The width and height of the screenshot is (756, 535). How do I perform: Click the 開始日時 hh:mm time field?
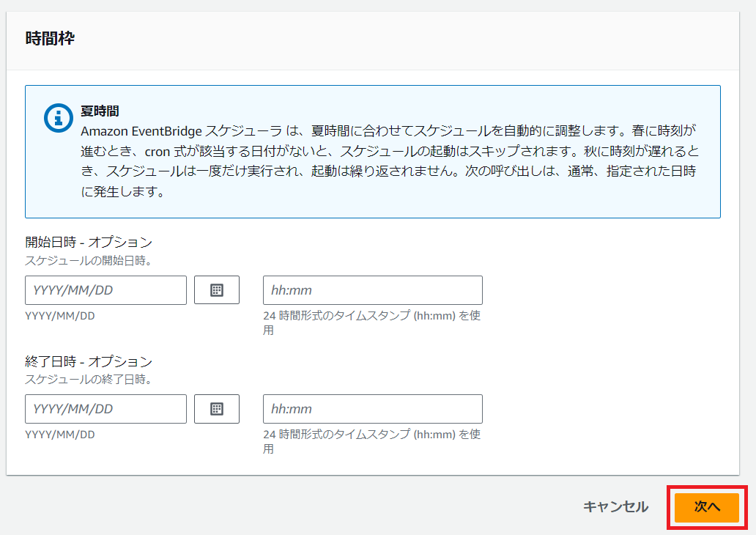pos(372,290)
